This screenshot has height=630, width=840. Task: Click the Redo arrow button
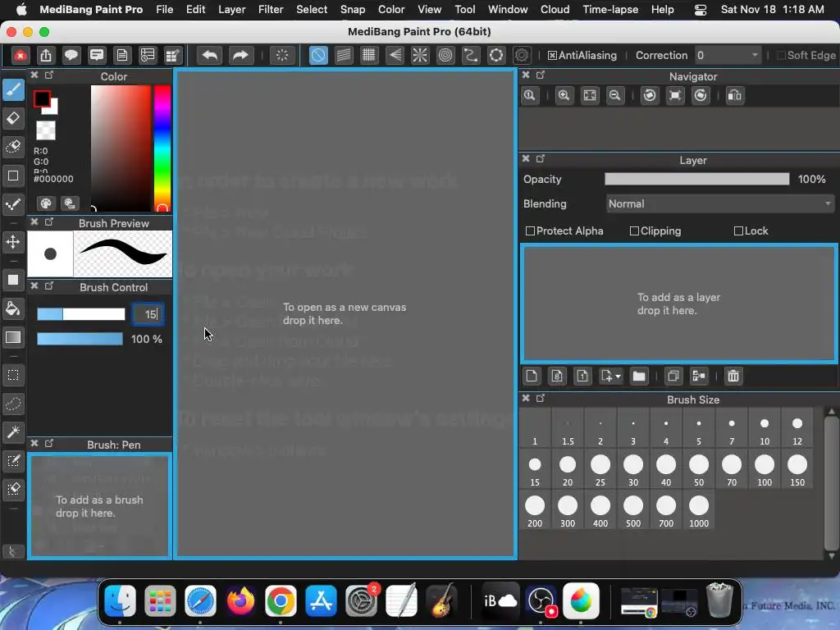pyautogui.click(x=240, y=55)
